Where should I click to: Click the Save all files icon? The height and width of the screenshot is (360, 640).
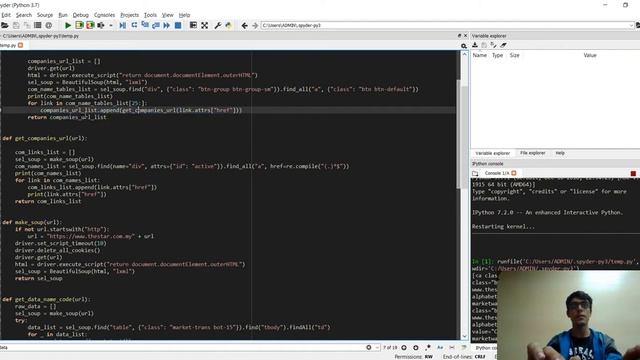27,25
